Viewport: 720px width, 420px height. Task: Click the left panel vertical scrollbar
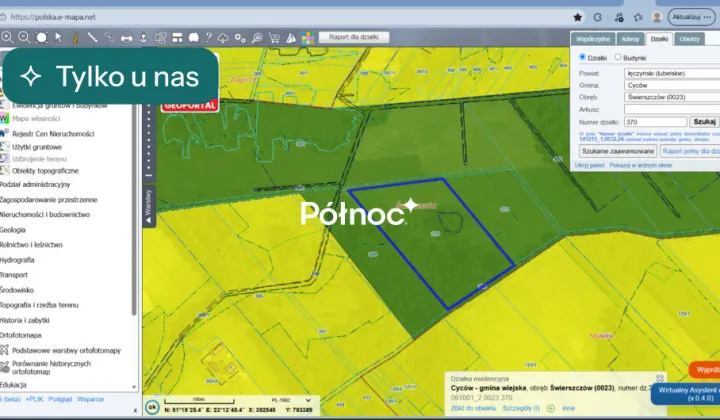pos(134,210)
